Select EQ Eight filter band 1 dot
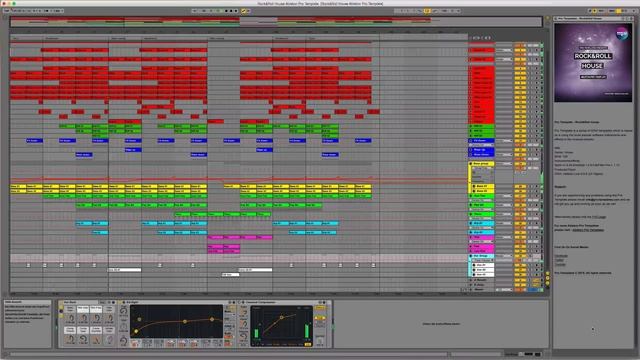Screen dimensions: 640x360 click(x=136, y=332)
